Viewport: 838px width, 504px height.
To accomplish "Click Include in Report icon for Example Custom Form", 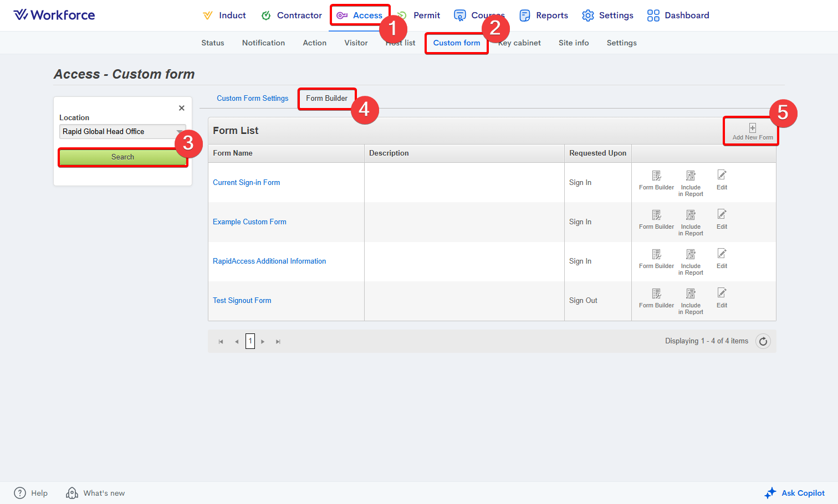I will [691, 215].
